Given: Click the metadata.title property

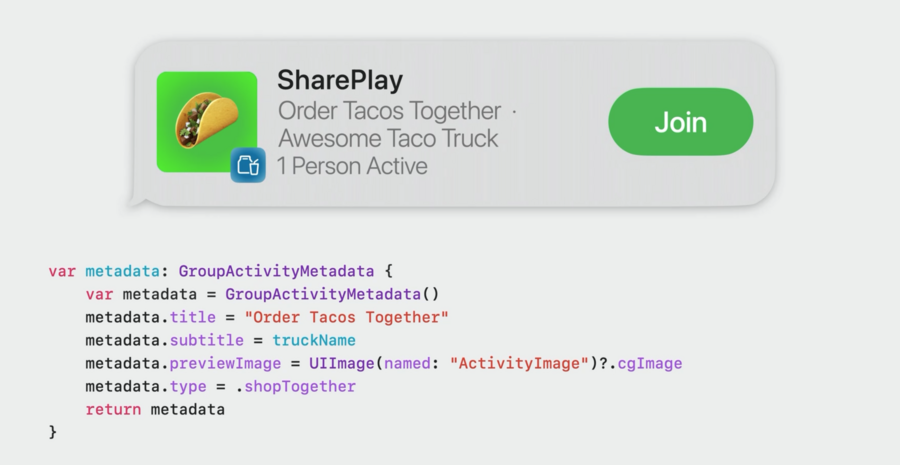Looking at the screenshot, I should [x=150, y=317].
